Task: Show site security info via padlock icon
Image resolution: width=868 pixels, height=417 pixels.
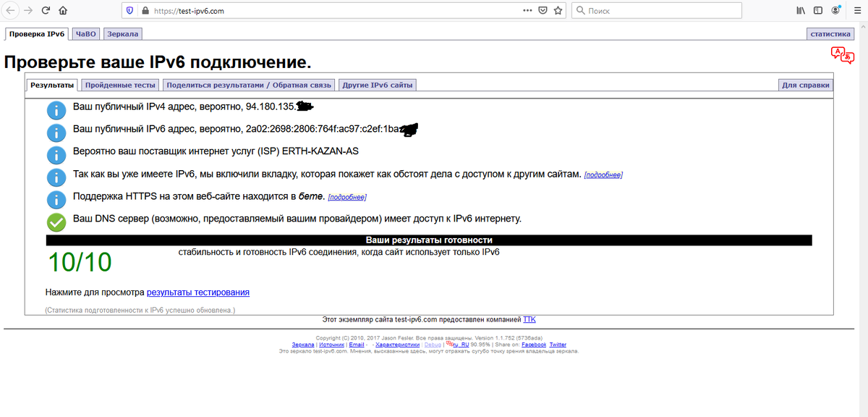Action: tap(145, 11)
